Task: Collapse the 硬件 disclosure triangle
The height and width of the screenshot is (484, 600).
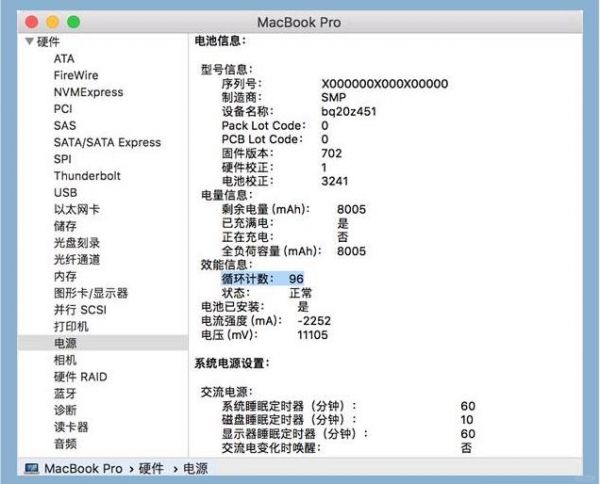Action: pyautogui.click(x=28, y=42)
